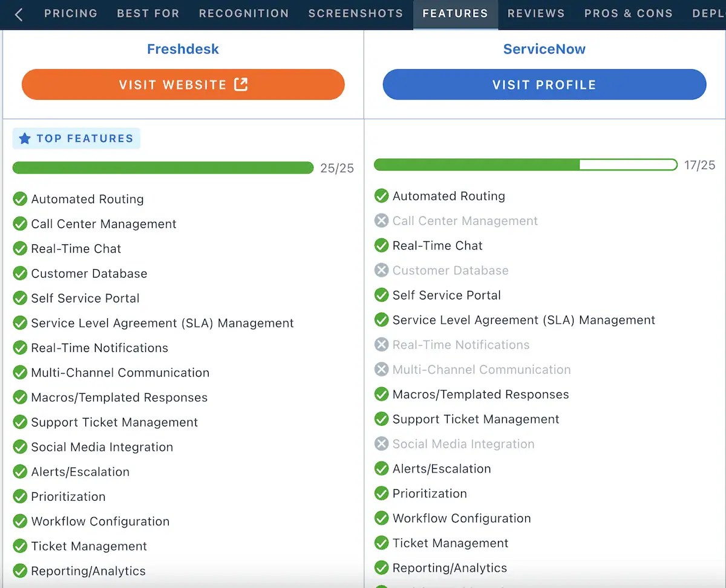Click the checkmark beside Self Service Portal for ServiceNow

click(381, 295)
